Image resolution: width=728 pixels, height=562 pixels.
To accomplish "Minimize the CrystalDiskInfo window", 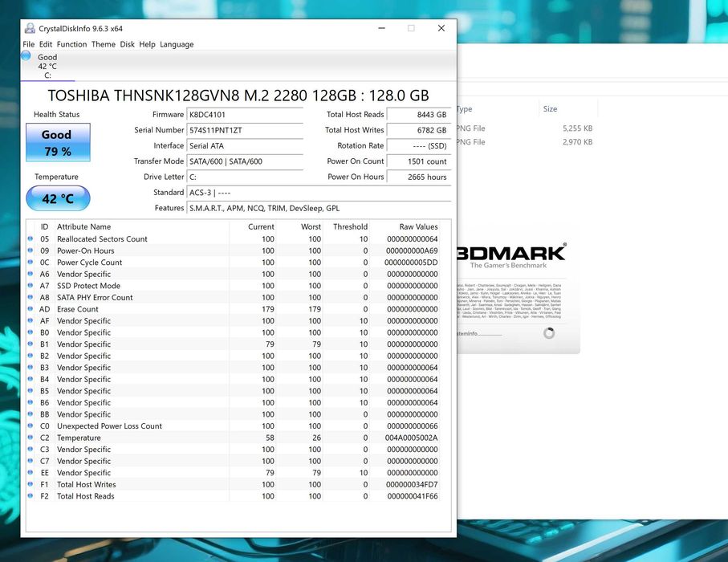I will 381,28.
